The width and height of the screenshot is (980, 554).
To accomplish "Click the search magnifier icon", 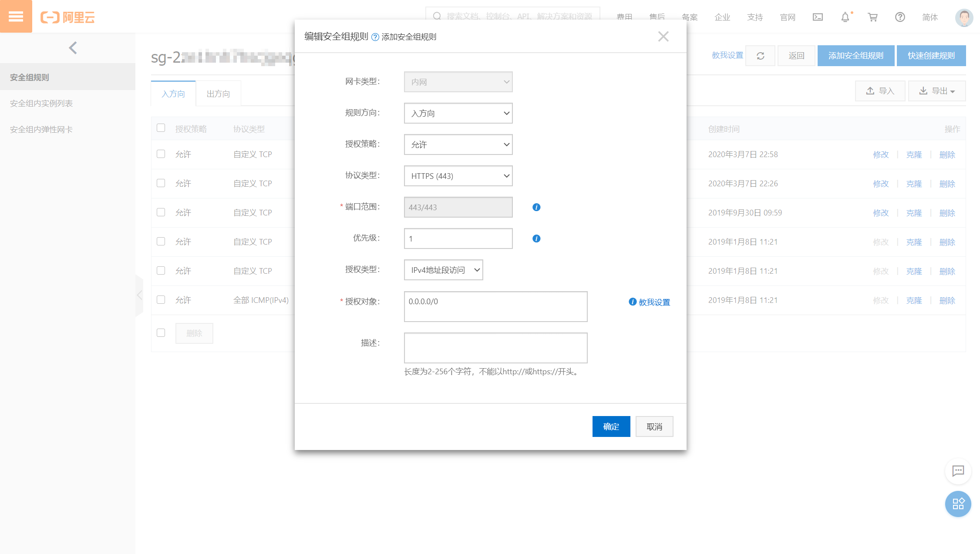I will coord(437,16).
